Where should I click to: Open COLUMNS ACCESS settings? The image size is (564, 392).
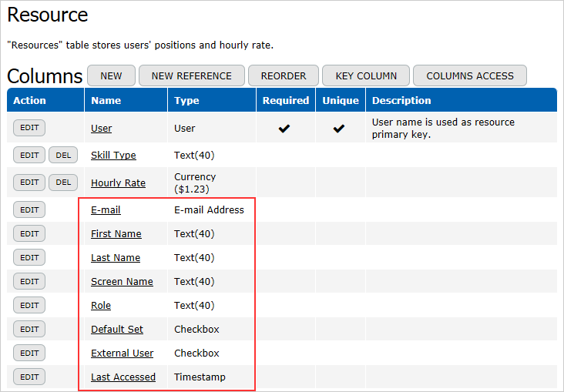[470, 75]
